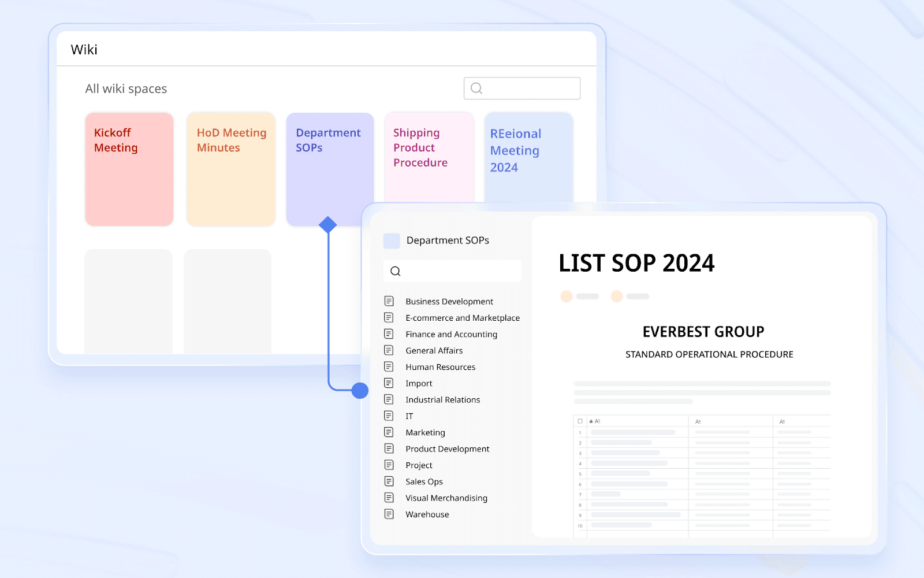924x578 pixels.
Task: Select the Finance and Accounting page
Action: 450,334
